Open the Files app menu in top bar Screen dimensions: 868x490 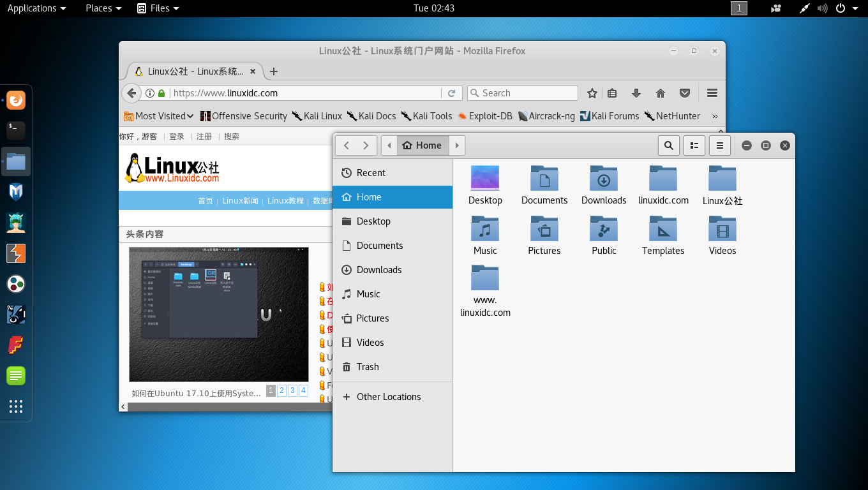158,8
